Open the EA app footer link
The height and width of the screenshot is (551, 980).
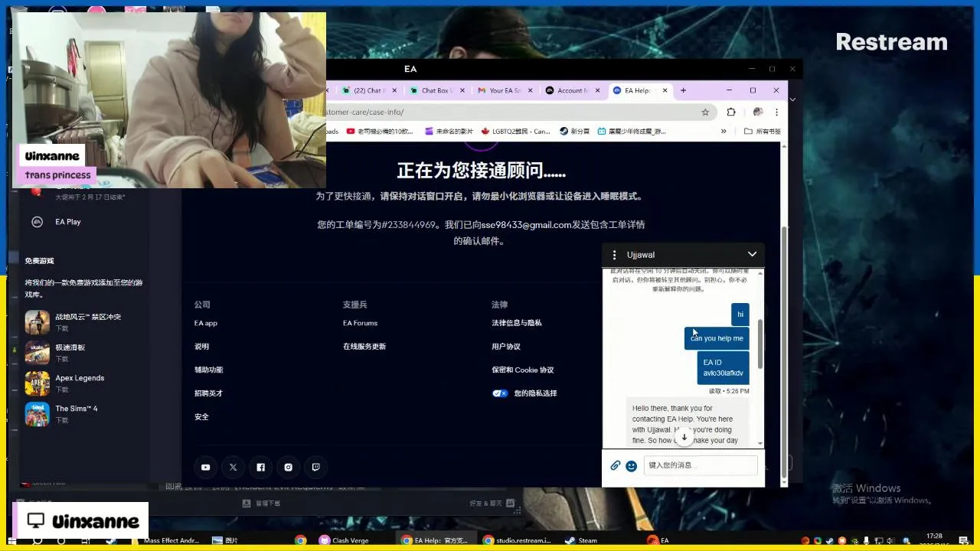pos(206,323)
